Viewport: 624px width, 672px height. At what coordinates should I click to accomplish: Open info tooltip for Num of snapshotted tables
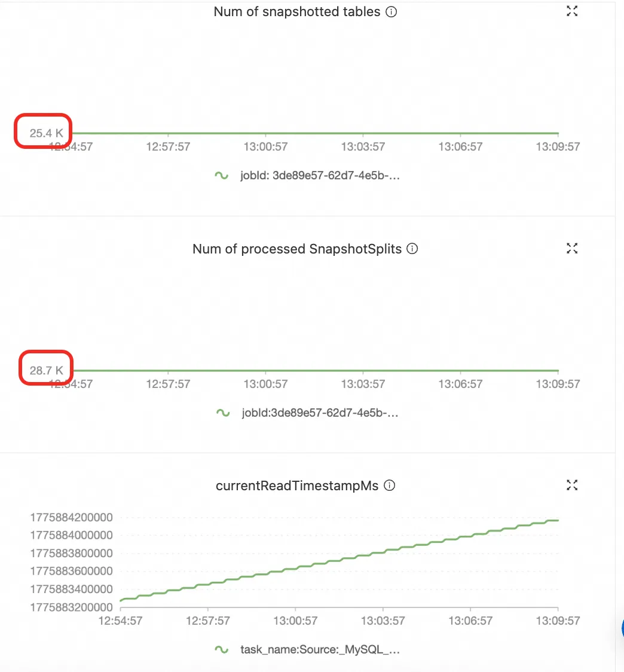[391, 11]
